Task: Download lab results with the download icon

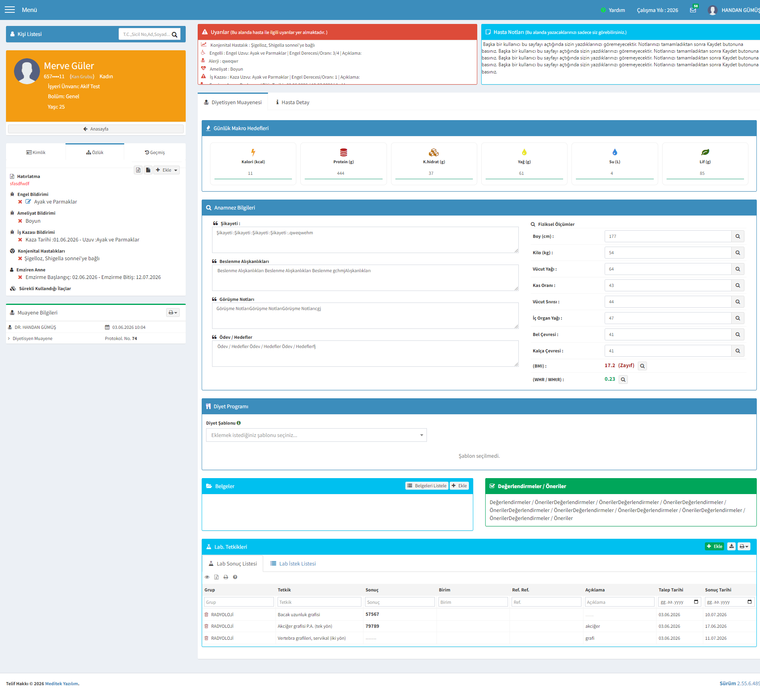Action: click(731, 546)
